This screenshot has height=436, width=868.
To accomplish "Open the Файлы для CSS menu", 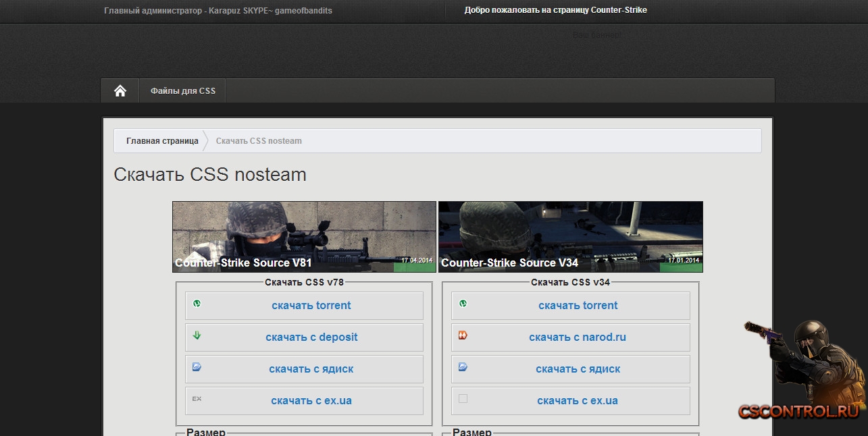I will 183,90.
